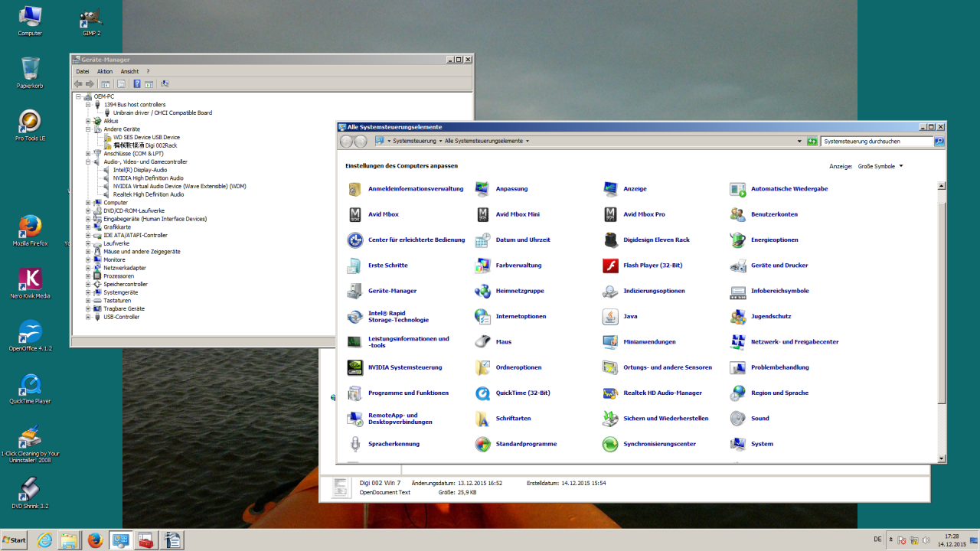Viewport: 980px width, 551px height.
Task: Expand the USB-Controller node
Action: [x=88, y=317]
